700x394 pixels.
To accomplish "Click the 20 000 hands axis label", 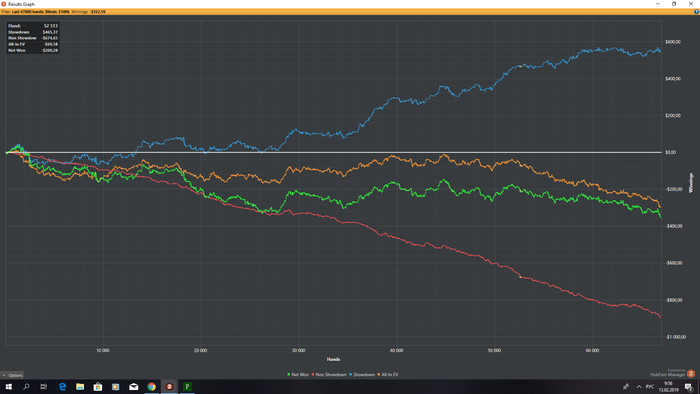I will [x=200, y=351].
